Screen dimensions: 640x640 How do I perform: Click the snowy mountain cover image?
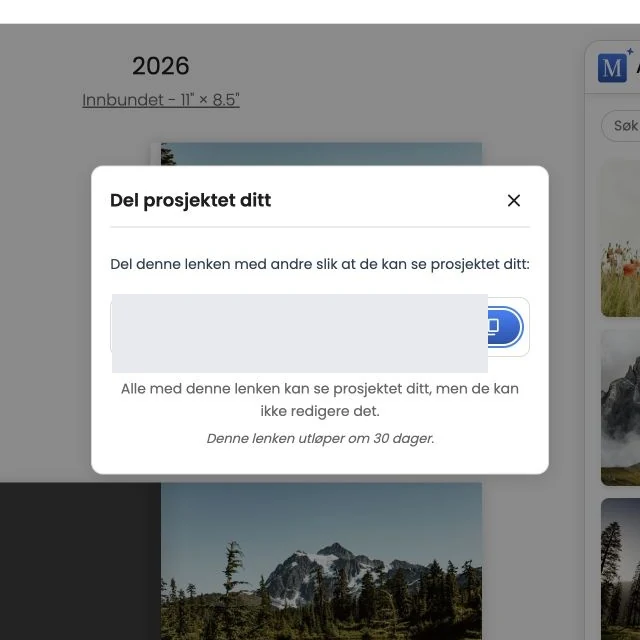(321, 561)
